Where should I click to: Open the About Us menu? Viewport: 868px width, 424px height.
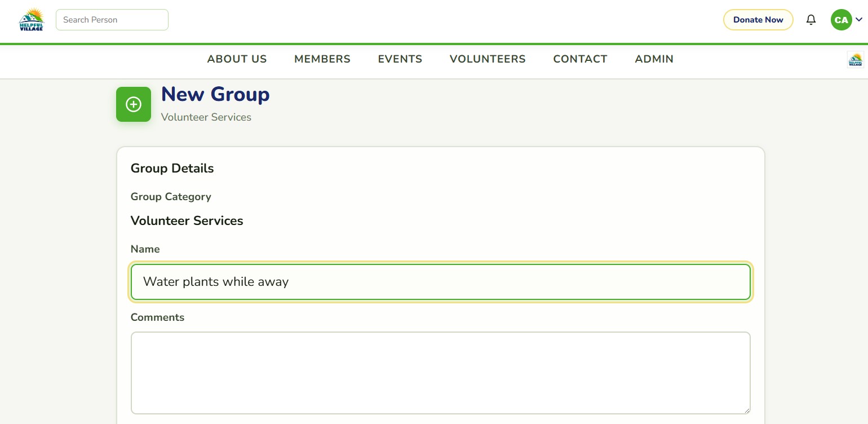[237, 59]
